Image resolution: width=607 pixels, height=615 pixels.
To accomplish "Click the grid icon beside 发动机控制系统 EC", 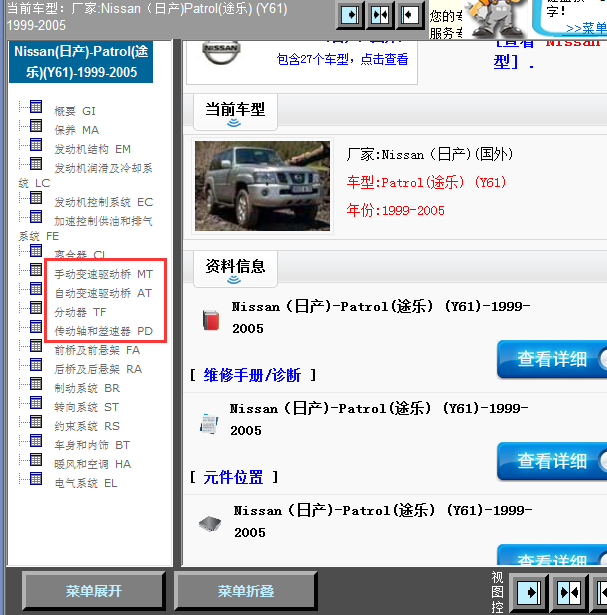I will [36, 198].
